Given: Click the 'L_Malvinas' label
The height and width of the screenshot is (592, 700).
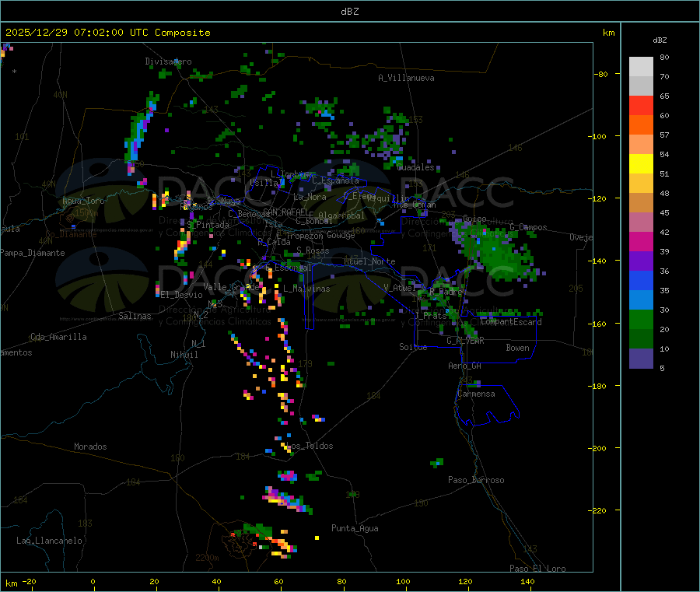Looking at the screenshot, I should click(x=306, y=289).
